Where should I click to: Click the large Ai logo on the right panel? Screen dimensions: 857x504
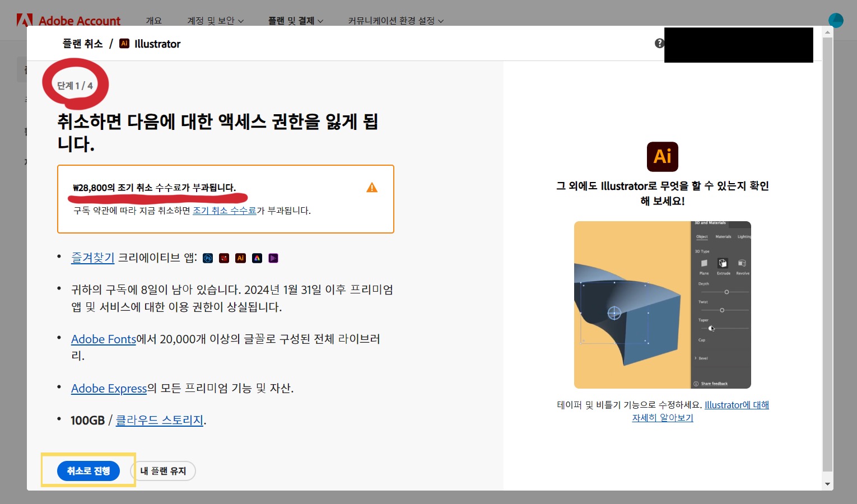(x=663, y=157)
